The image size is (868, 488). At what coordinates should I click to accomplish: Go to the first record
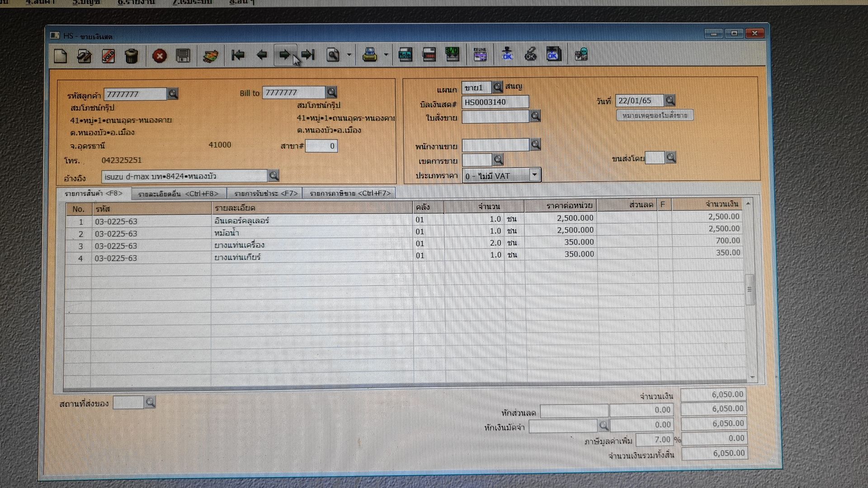pos(238,55)
